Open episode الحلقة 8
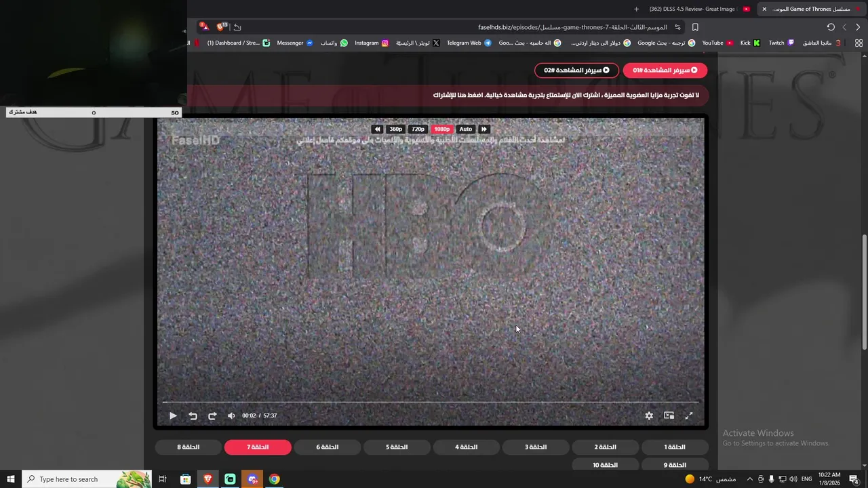The width and height of the screenshot is (868, 488). coord(189,447)
